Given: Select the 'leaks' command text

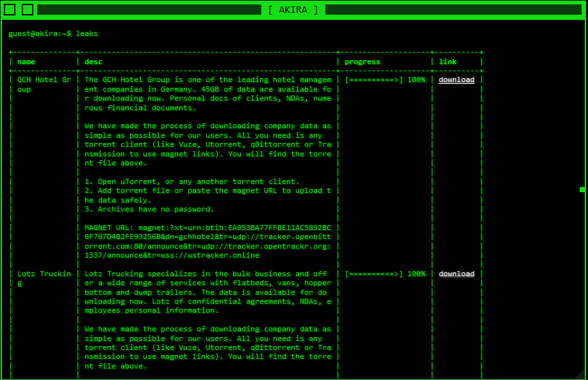Looking at the screenshot, I should coord(86,33).
